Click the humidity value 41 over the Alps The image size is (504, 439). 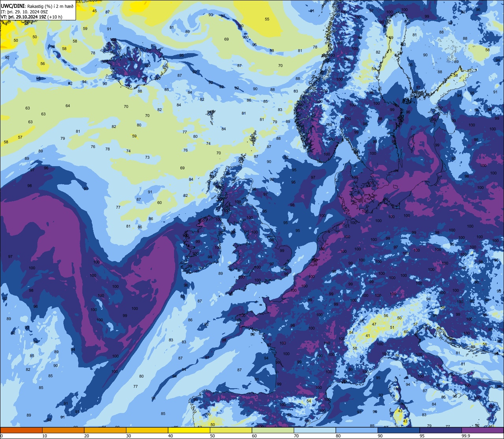368,336
